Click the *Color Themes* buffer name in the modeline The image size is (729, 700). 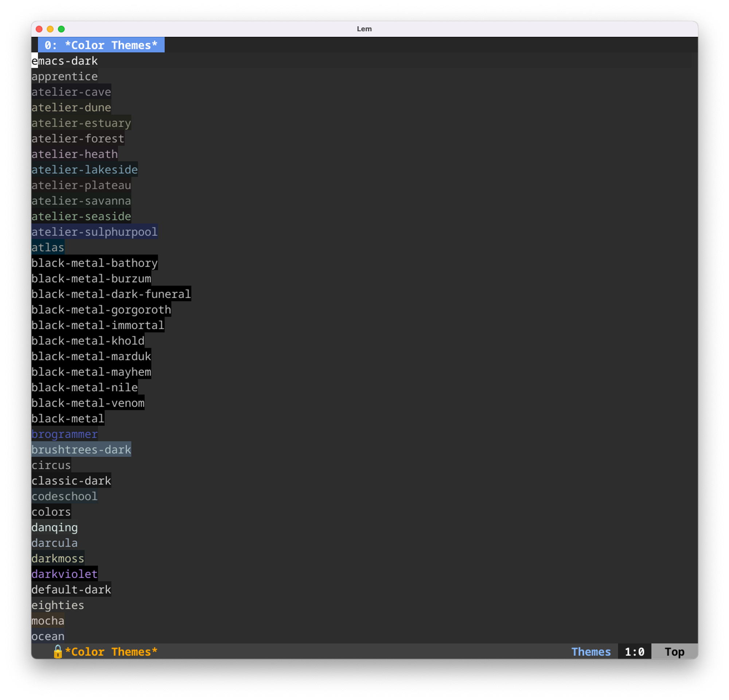111,652
